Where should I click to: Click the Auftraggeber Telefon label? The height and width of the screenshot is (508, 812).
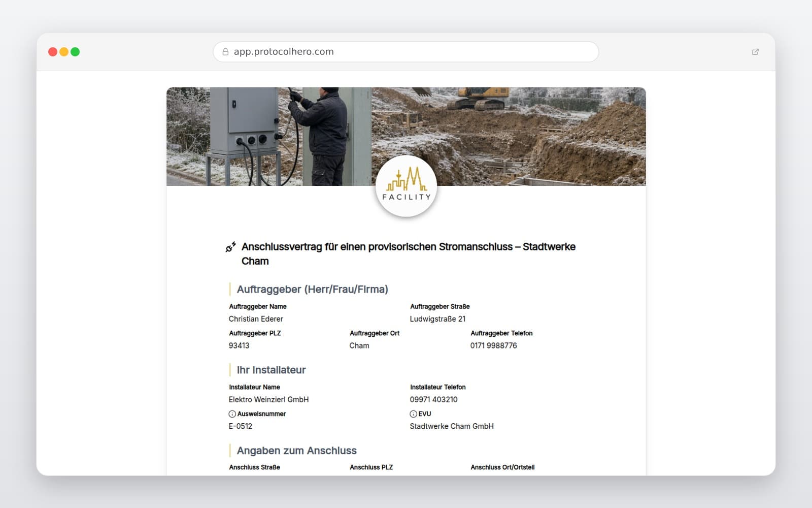501,333
